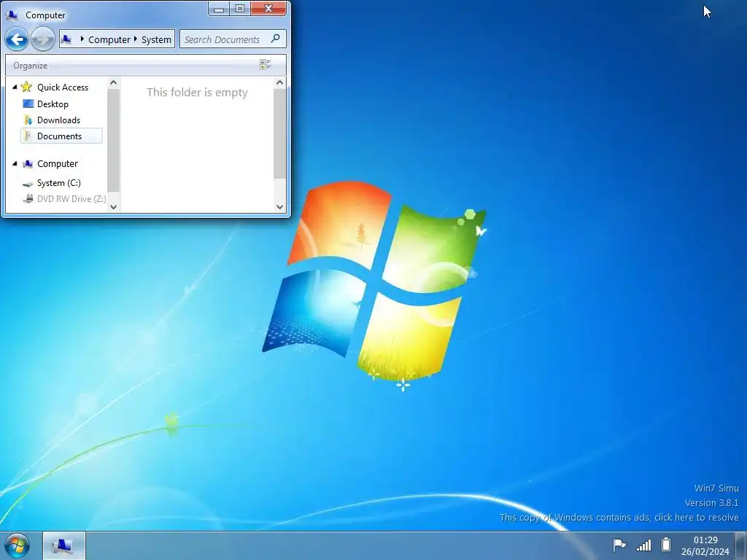Maximize the Computer window
This screenshot has height=560, width=747.
pos(239,9)
